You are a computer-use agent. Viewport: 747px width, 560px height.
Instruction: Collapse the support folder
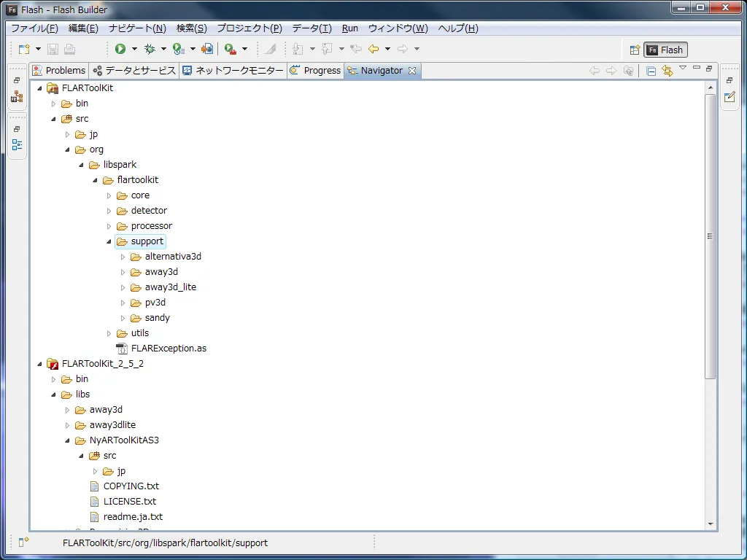109,241
